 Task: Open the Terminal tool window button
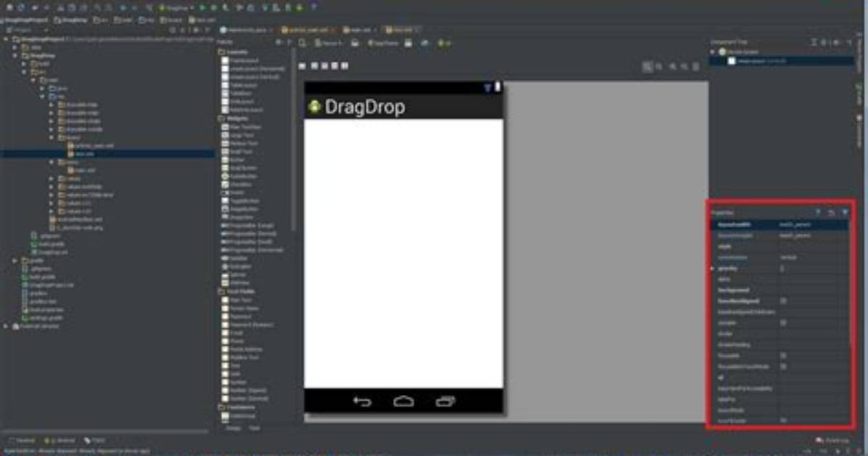click(x=22, y=441)
